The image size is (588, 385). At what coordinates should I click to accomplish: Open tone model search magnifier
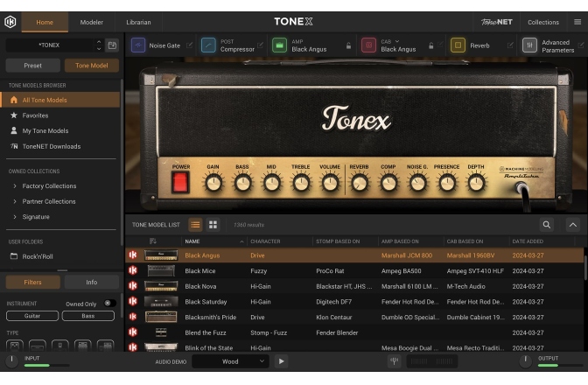[x=547, y=225]
